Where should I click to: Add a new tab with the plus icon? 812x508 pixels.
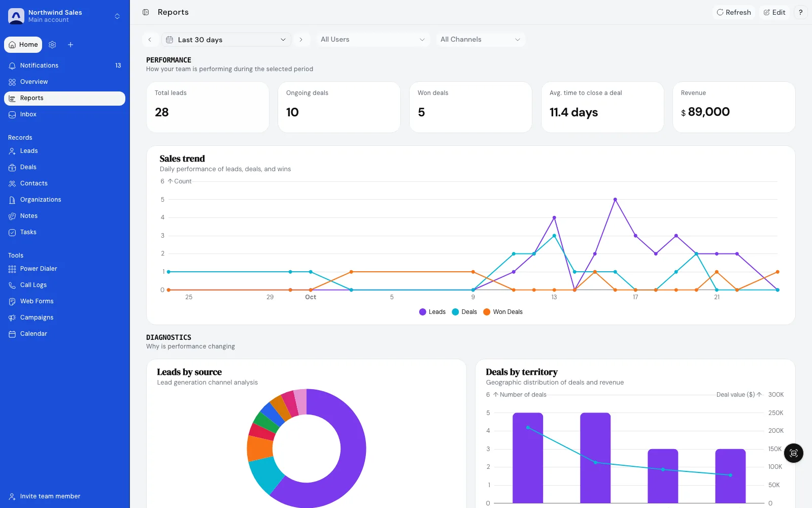71,45
